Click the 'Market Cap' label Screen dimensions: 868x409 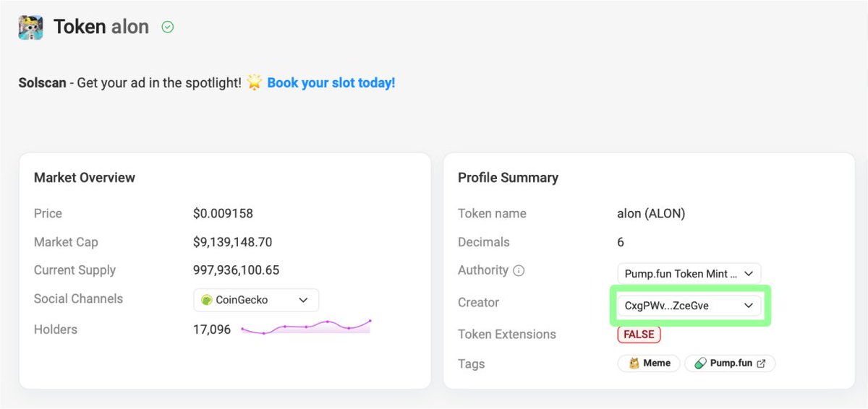pos(66,242)
